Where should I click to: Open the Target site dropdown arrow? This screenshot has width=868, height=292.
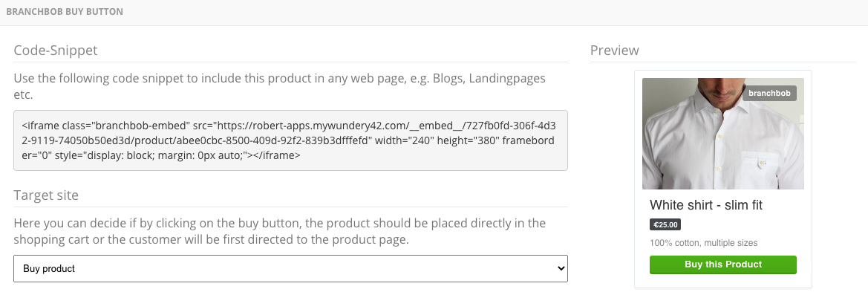(561, 269)
